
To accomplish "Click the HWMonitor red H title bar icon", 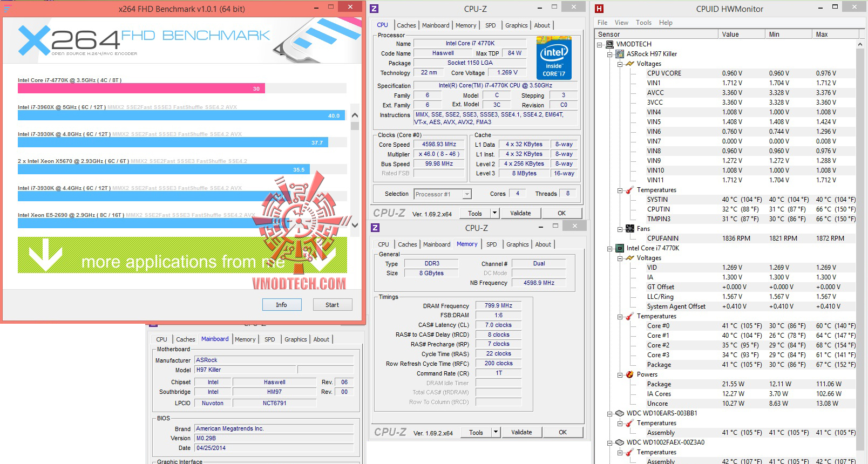I will click(599, 9).
